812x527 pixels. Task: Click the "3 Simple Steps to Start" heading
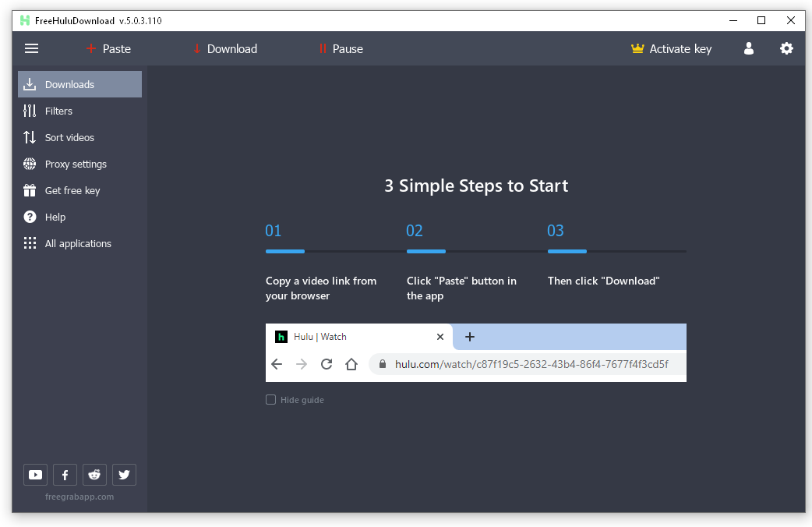coord(476,186)
